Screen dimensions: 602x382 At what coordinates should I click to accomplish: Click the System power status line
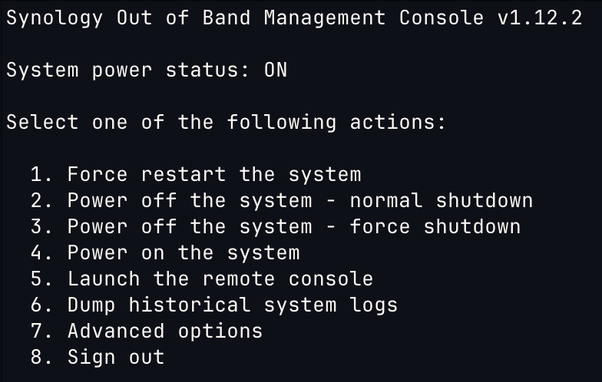pos(147,71)
